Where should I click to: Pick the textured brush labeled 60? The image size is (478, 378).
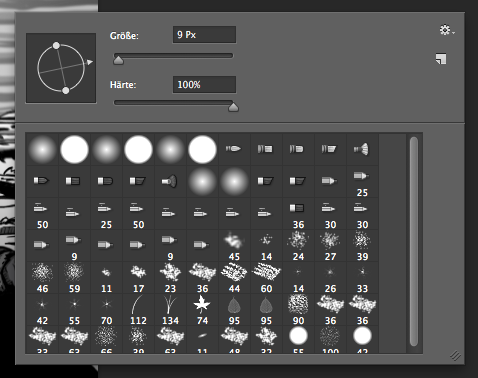click(x=266, y=277)
